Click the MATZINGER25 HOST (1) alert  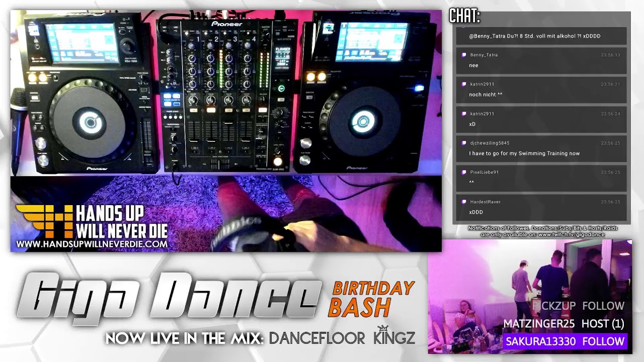(563, 324)
